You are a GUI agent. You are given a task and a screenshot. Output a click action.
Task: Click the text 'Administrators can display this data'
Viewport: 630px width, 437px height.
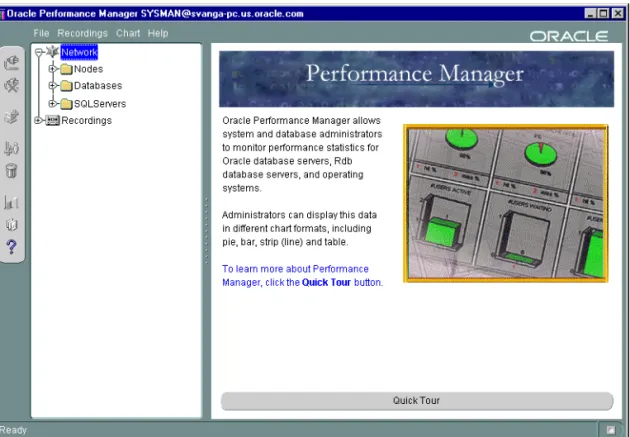(x=299, y=215)
